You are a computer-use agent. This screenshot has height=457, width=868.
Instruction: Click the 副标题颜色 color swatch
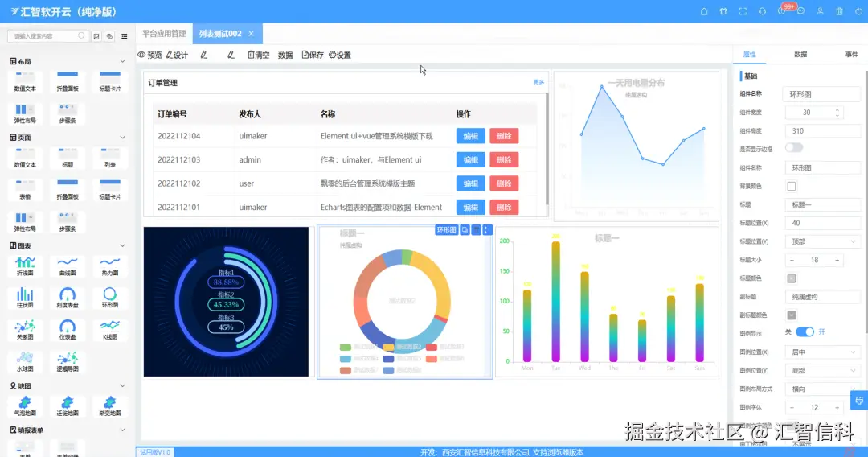[792, 315]
